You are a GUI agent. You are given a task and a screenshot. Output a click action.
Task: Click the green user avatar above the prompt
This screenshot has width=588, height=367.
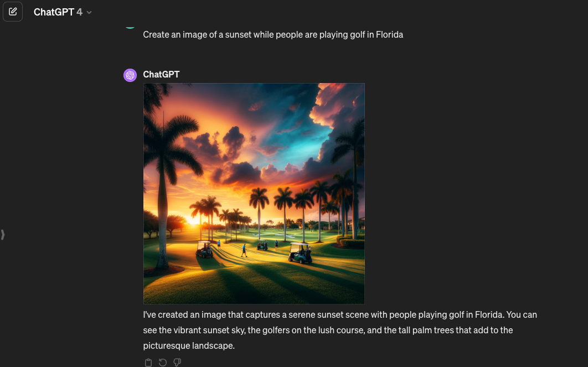[130, 27]
